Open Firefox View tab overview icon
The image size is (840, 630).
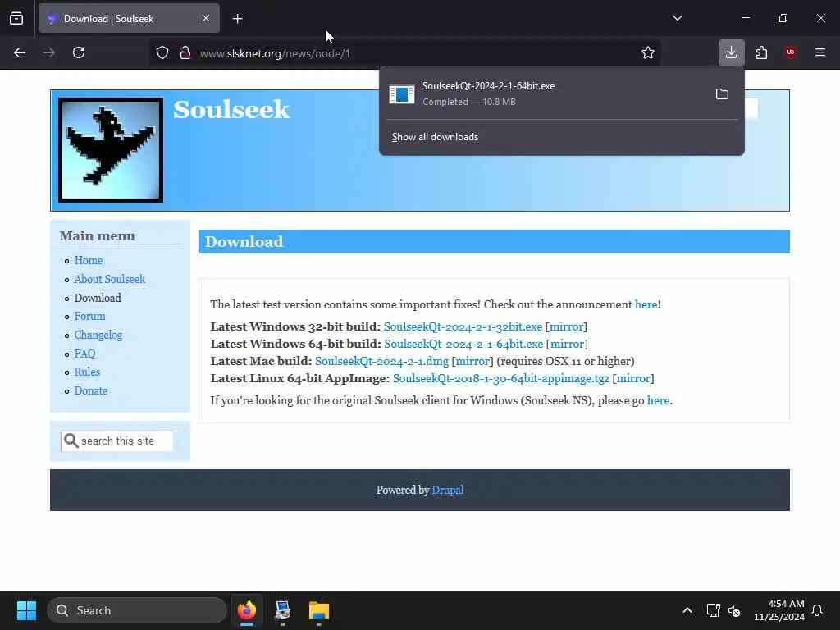(16, 18)
